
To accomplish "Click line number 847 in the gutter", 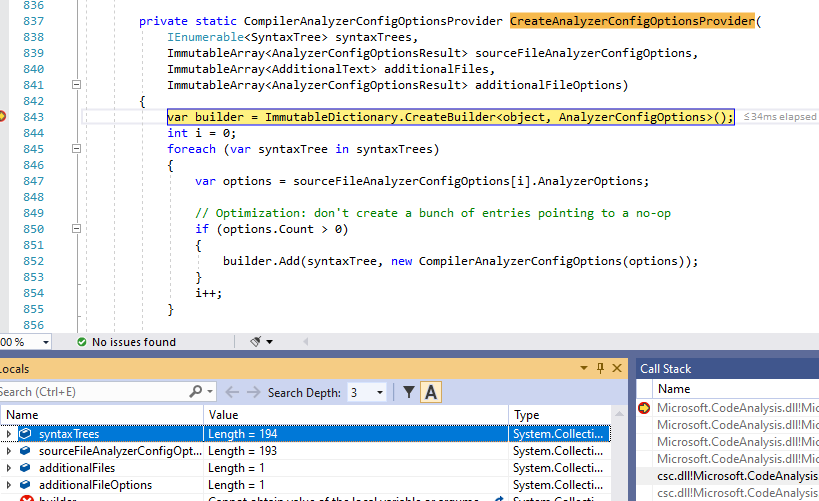I will (x=33, y=181).
